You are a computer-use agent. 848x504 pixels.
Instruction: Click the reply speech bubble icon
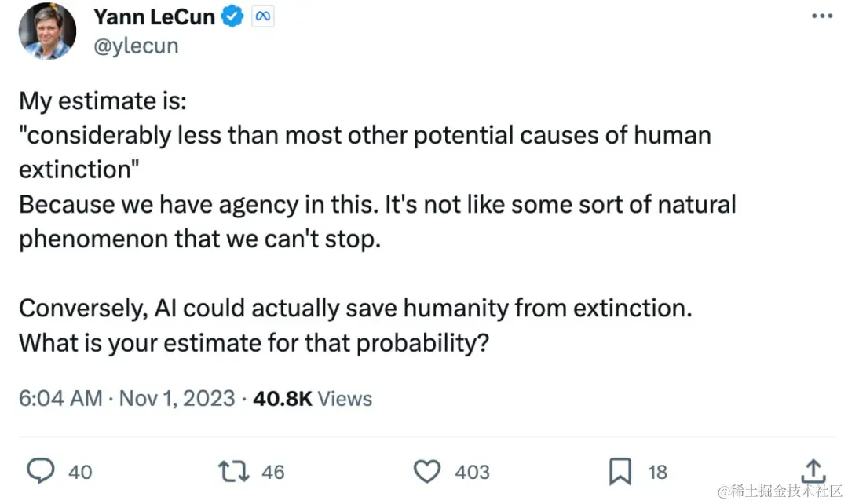(39, 471)
